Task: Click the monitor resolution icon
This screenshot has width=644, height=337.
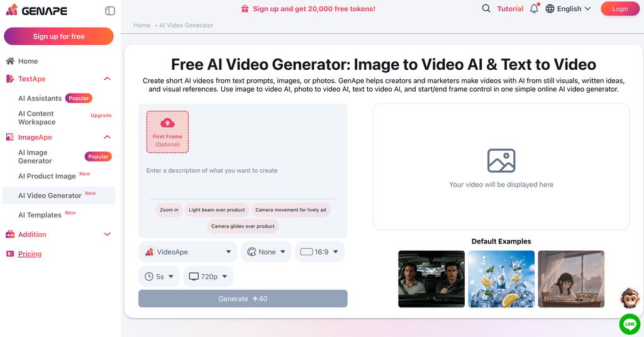Action: [194, 277]
